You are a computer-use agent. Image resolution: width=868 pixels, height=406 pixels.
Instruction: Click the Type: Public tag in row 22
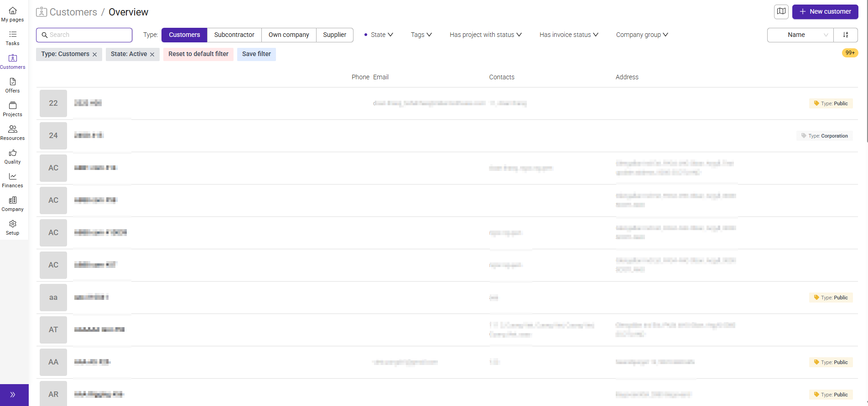(x=831, y=103)
